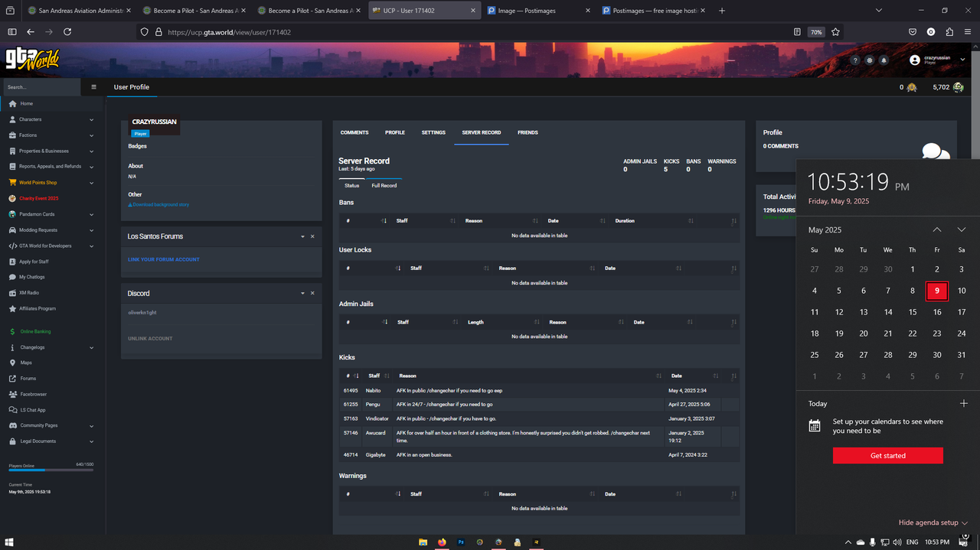Click the XM Radio icon

coord(12,293)
